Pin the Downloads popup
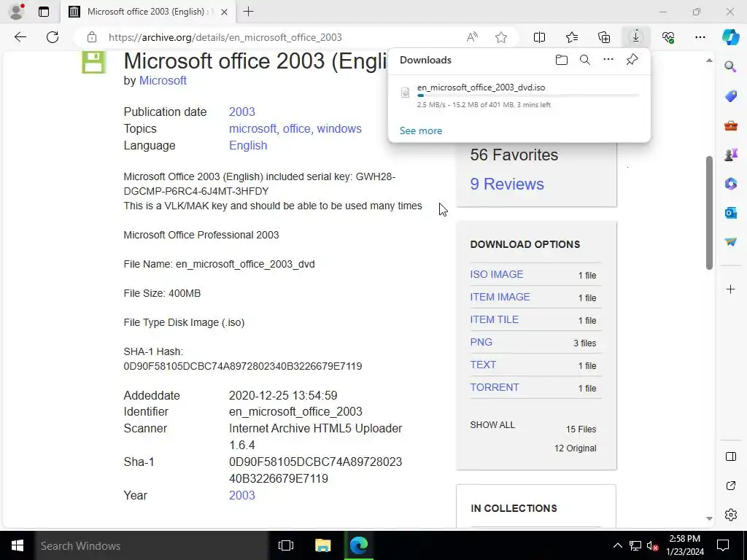Image resolution: width=747 pixels, height=560 pixels. 632,60
